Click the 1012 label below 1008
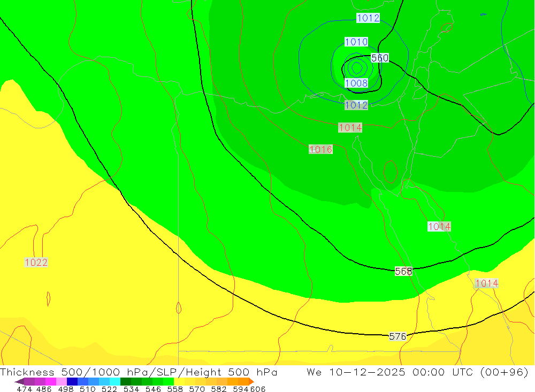The image size is (535, 392). [x=356, y=105]
